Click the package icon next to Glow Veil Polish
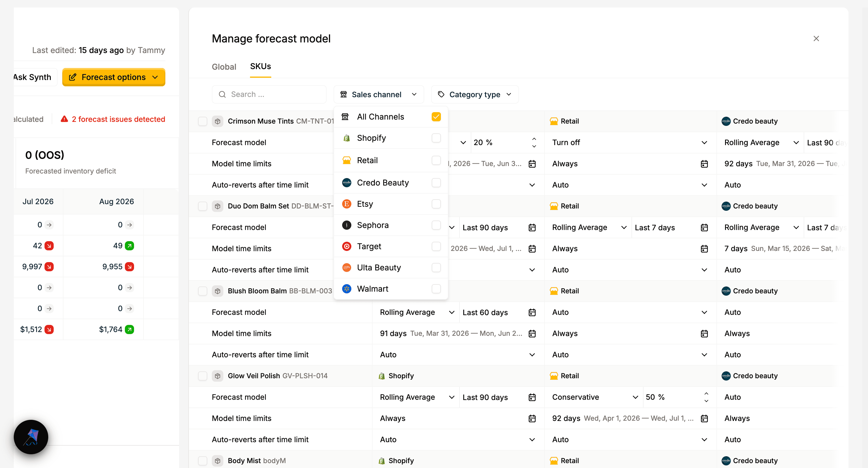The height and width of the screenshot is (468, 868). 218,376
